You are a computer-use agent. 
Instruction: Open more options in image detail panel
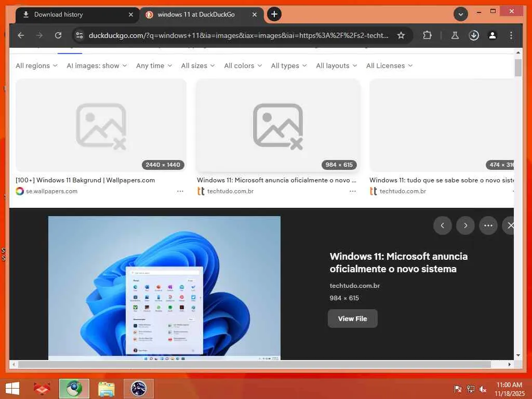point(488,225)
